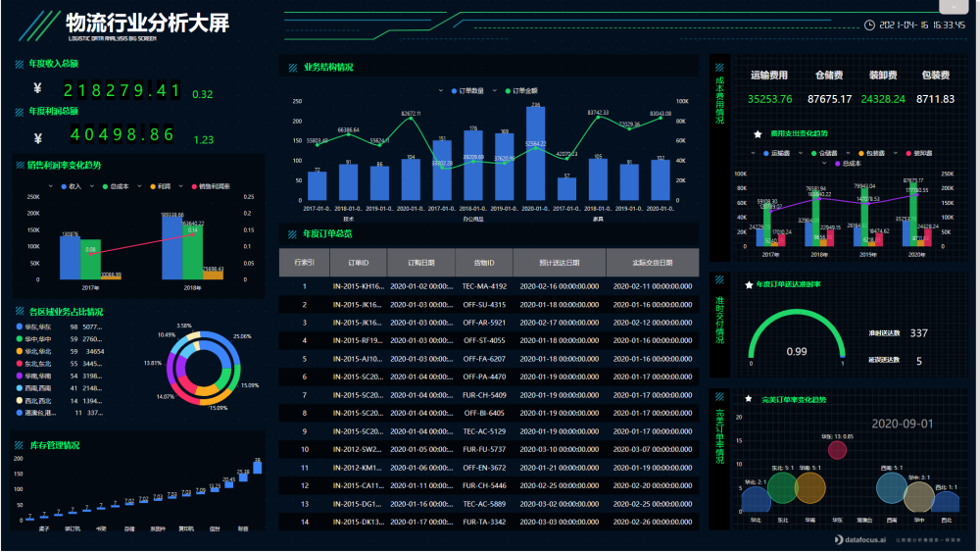
Task: Click star icon beside 费用支出变化趋势
Action: 758,133
